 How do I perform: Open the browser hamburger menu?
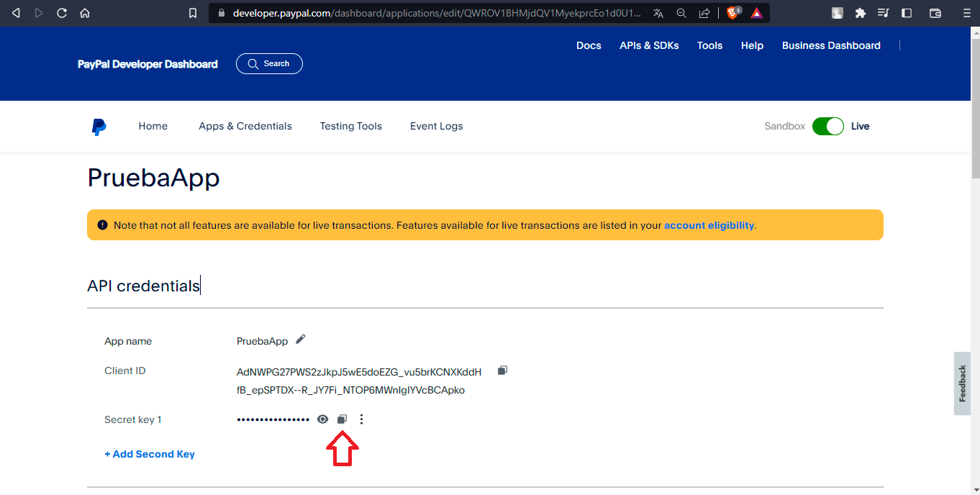click(966, 13)
